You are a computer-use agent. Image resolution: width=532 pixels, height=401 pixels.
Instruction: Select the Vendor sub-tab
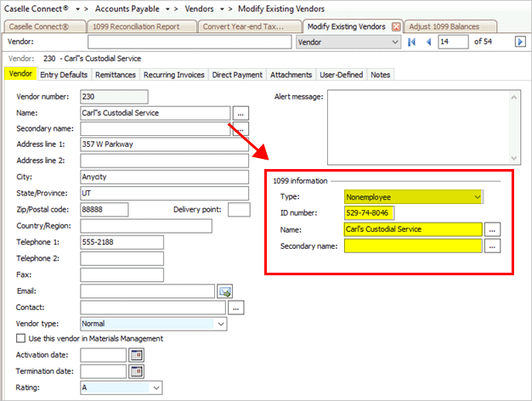(x=20, y=74)
